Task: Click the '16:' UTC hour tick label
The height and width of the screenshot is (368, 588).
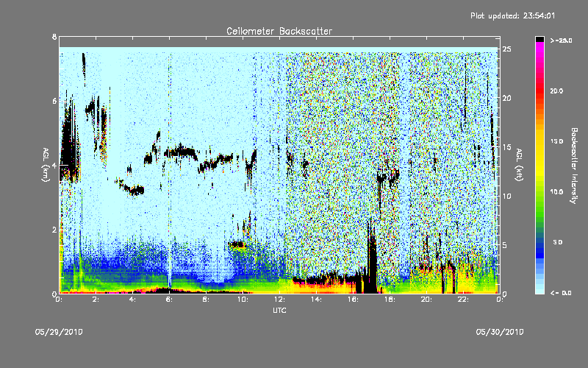Action: point(353,300)
